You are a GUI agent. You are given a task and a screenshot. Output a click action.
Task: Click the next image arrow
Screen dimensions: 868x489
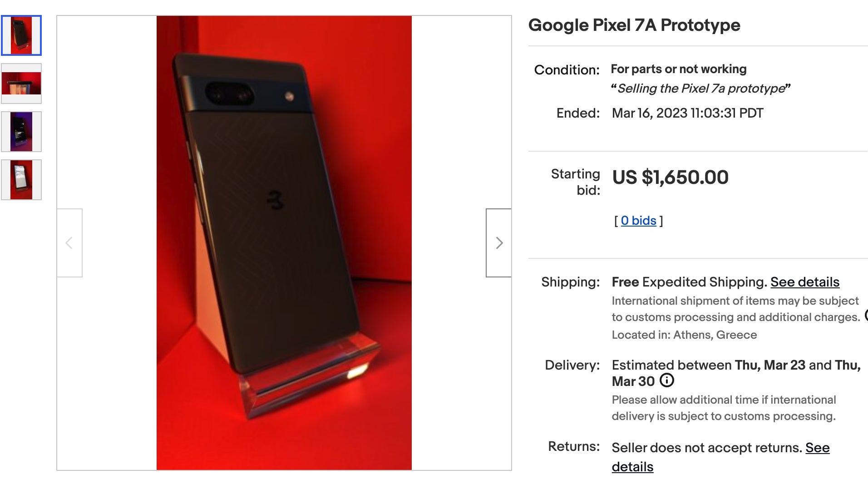click(499, 243)
